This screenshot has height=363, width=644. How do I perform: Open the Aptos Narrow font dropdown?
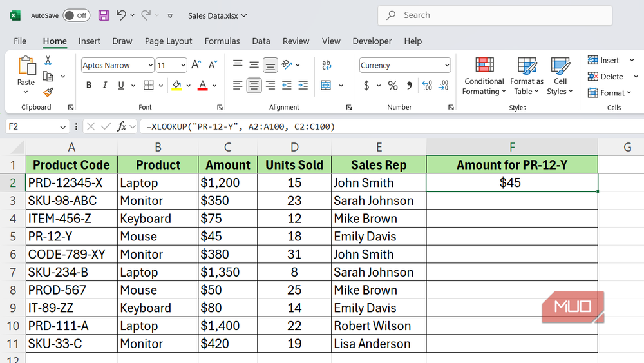[x=150, y=65]
